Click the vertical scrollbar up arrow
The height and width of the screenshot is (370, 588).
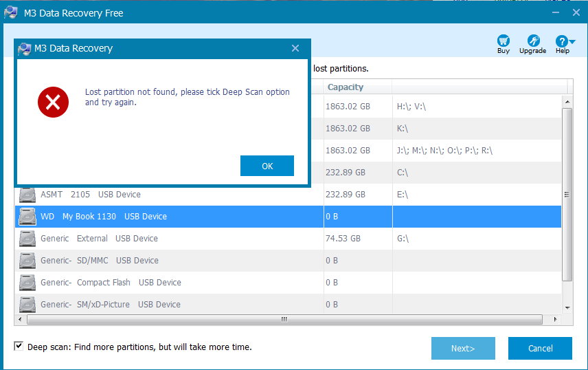567,102
